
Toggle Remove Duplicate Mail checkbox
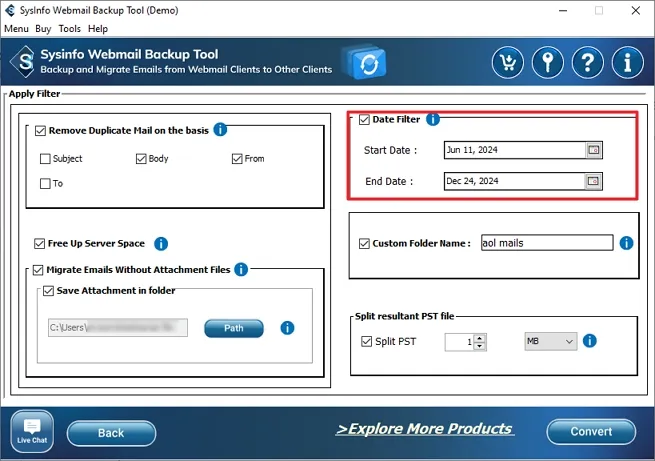[x=40, y=131]
